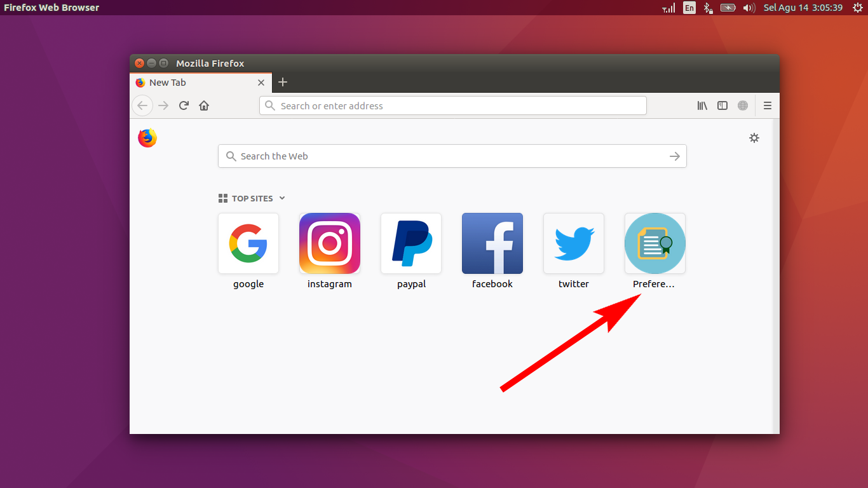Open the instagram top site tile

(x=330, y=243)
